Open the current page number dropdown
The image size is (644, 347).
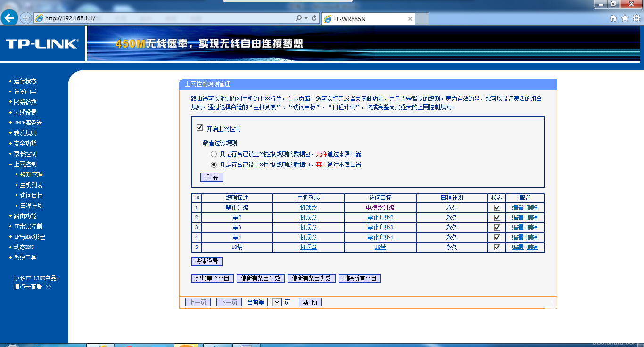[274, 302]
